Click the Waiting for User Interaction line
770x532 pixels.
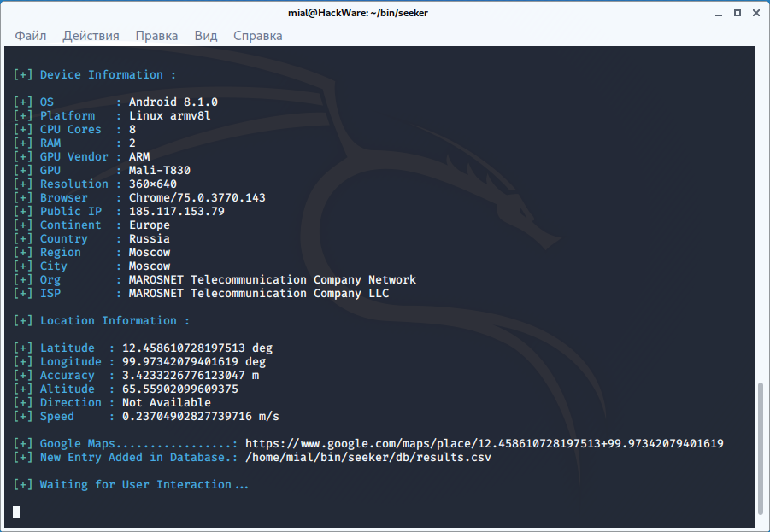coord(144,485)
